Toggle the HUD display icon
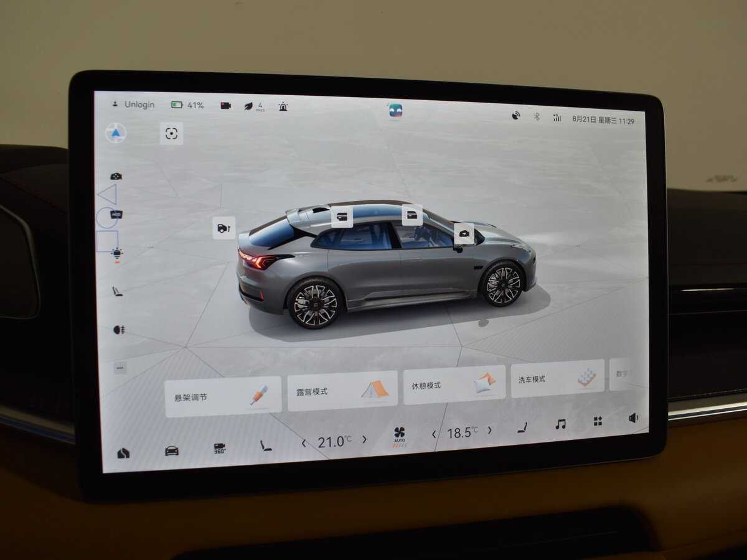 click(x=116, y=215)
